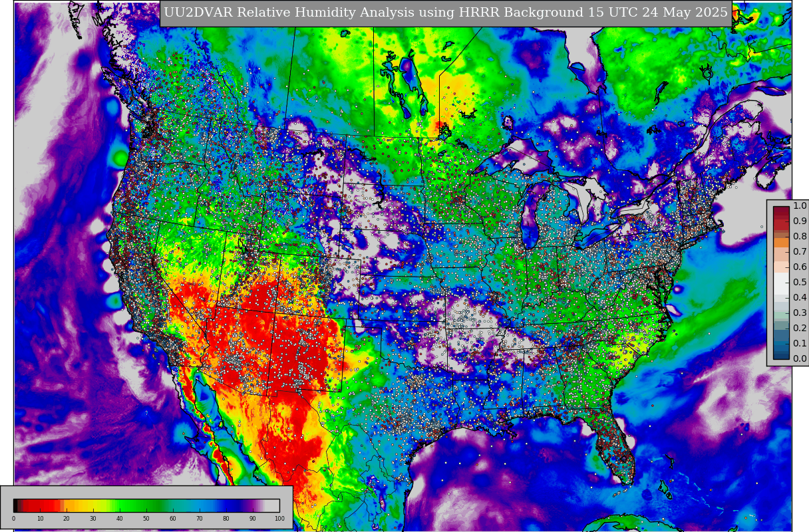Viewport: 809px width, 532px height.
Task: Click the 0.4 label on the vertical colorbar
Action: 800,297
